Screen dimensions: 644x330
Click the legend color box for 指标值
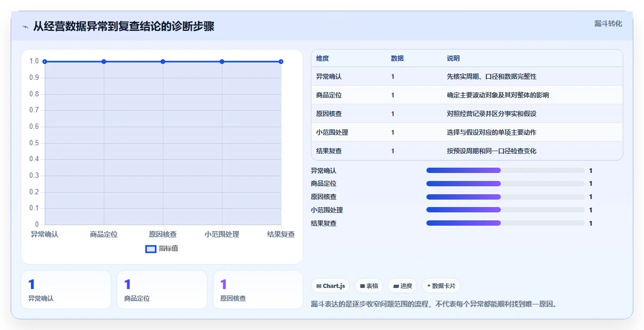(x=151, y=249)
